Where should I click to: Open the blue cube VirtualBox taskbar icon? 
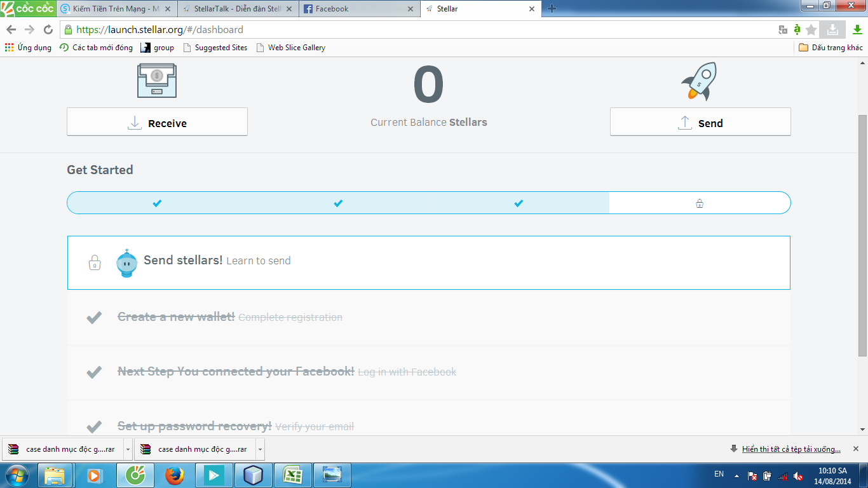[253, 475]
